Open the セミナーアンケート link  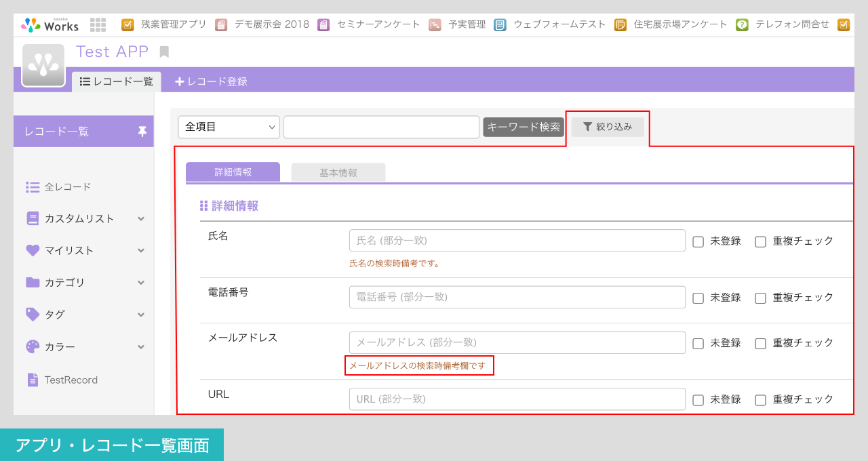pos(378,24)
